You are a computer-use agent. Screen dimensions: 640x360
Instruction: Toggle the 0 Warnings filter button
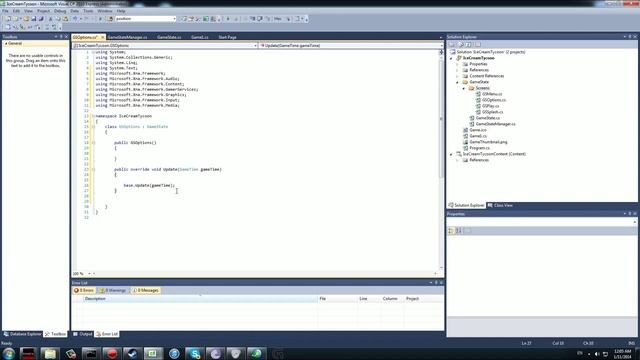pyautogui.click(x=113, y=291)
